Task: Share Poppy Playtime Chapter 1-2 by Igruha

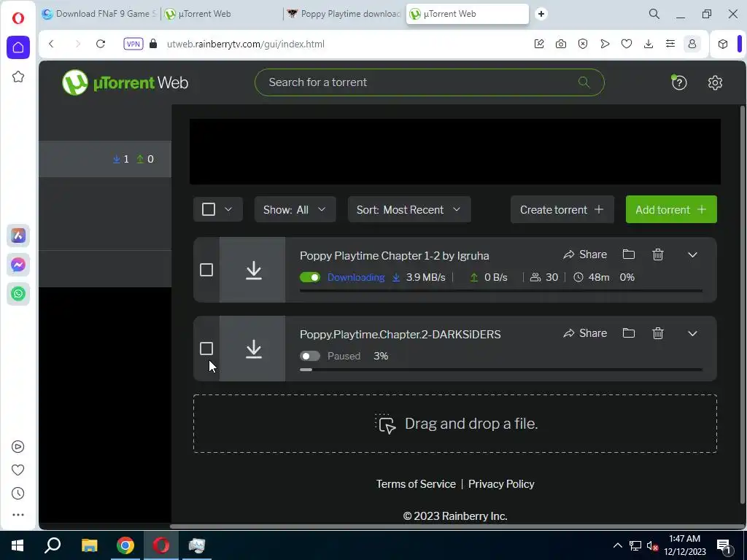Action: click(x=585, y=254)
